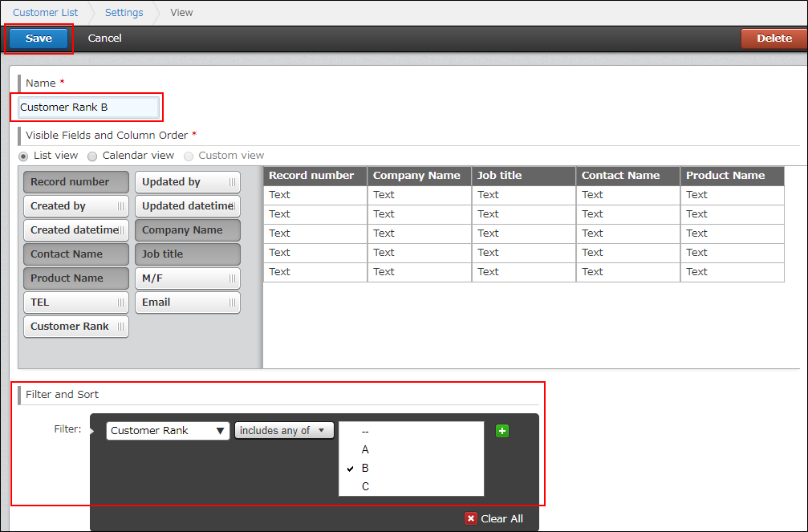Uncheck value B in the filter list
The height and width of the screenshot is (532, 808).
click(x=365, y=468)
